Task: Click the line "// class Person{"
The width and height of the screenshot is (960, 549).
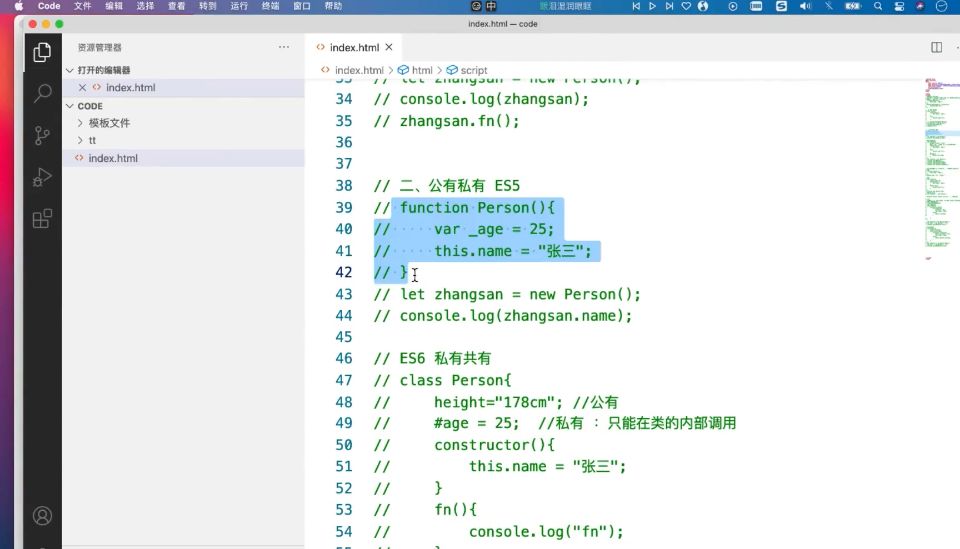Action: point(442,381)
